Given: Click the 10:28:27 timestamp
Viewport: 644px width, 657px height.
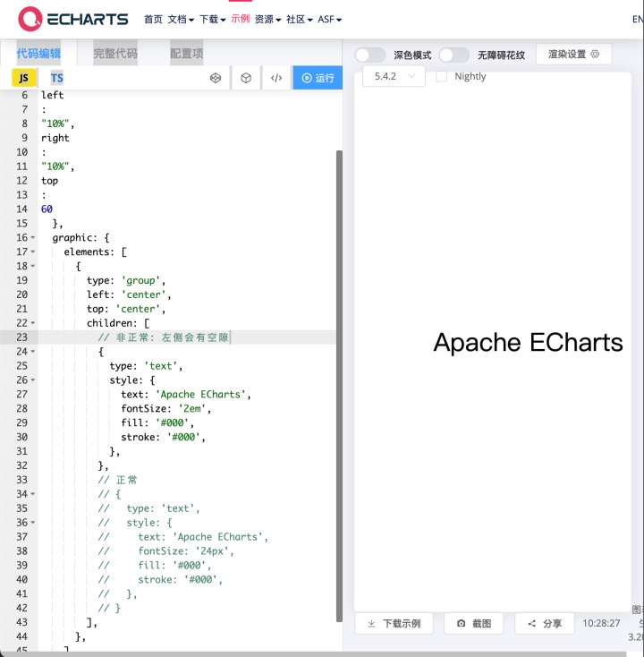Looking at the screenshot, I should click(x=601, y=623).
